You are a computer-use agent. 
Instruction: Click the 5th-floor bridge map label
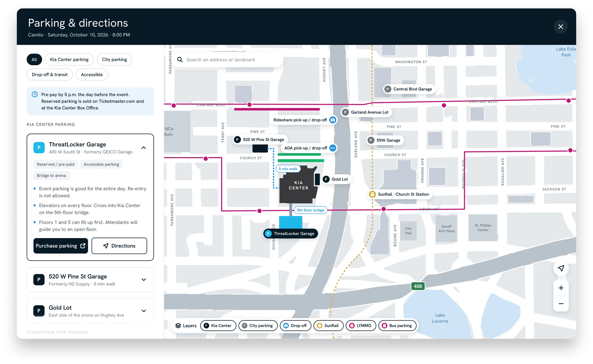pyautogui.click(x=310, y=210)
